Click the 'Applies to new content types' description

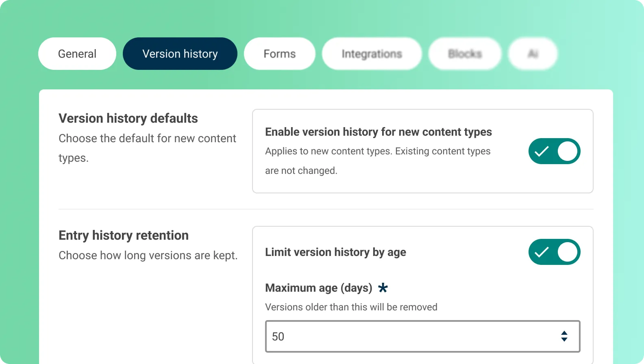click(x=378, y=161)
